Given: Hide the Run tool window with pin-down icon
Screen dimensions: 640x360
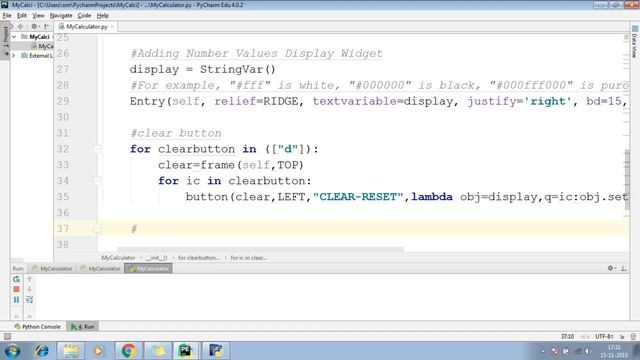Looking at the screenshot, I should pos(624,268).
